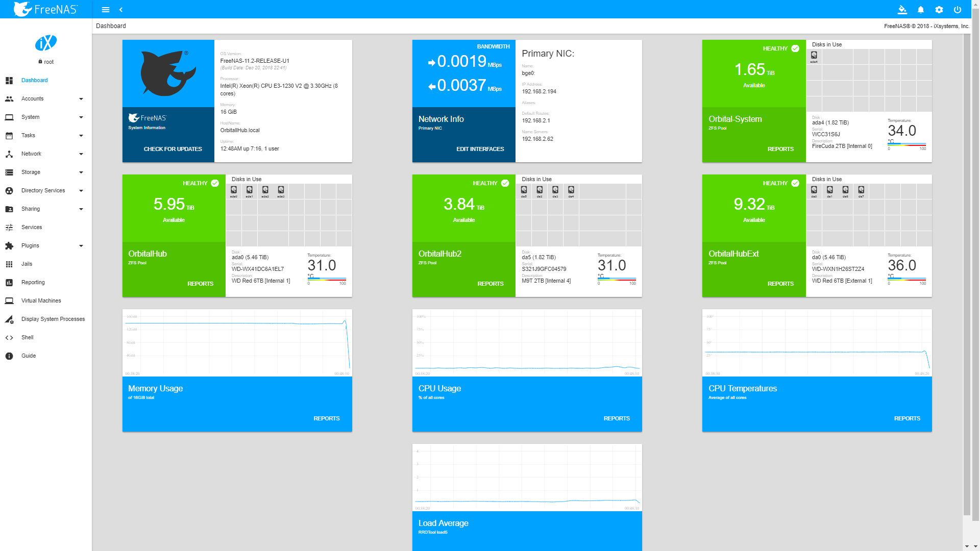
Task: Click the Guide info icon in sidebar
Action: point(9,356)
